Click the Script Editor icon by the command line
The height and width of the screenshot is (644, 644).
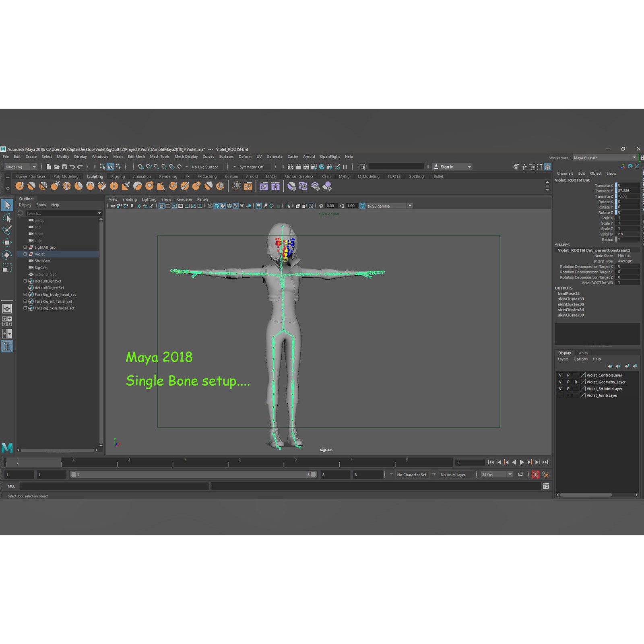click(546, 486)
